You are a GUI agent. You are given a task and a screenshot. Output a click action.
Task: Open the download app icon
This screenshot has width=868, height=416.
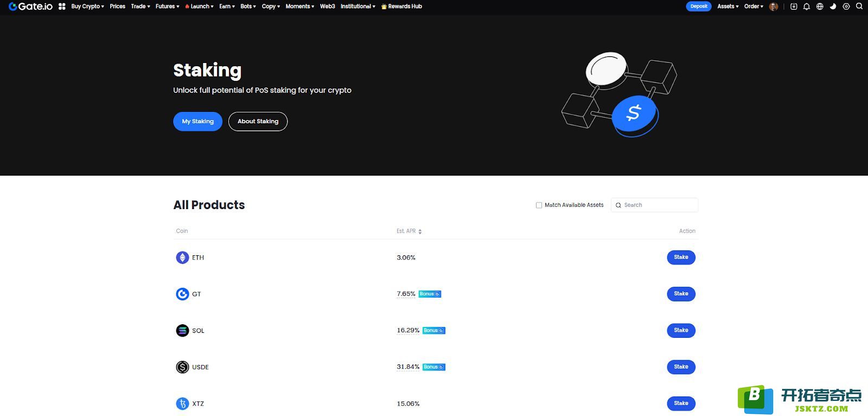click(x=794, y=7)
